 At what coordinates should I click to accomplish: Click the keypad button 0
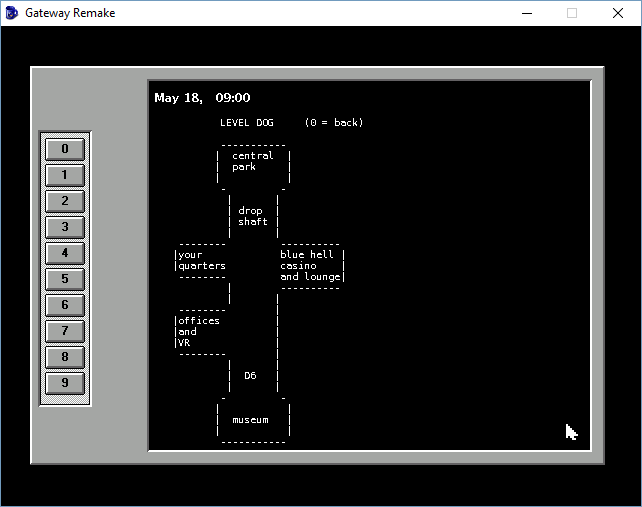65,149
